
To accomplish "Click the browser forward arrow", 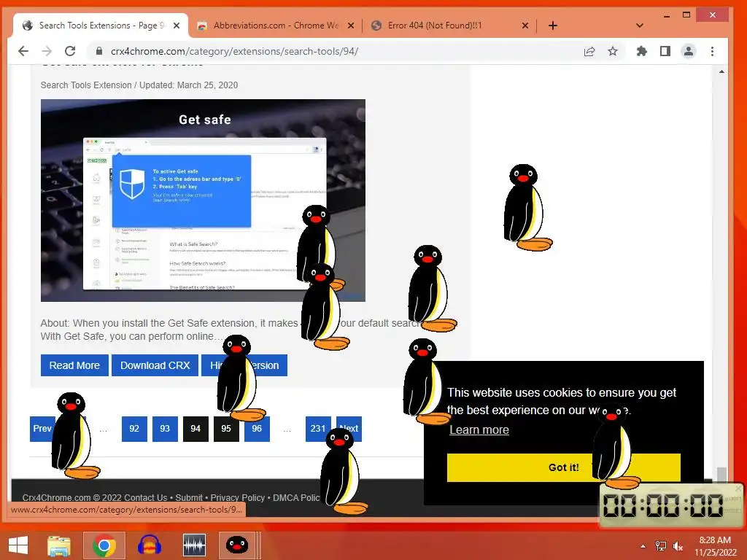I will [47, 51].
